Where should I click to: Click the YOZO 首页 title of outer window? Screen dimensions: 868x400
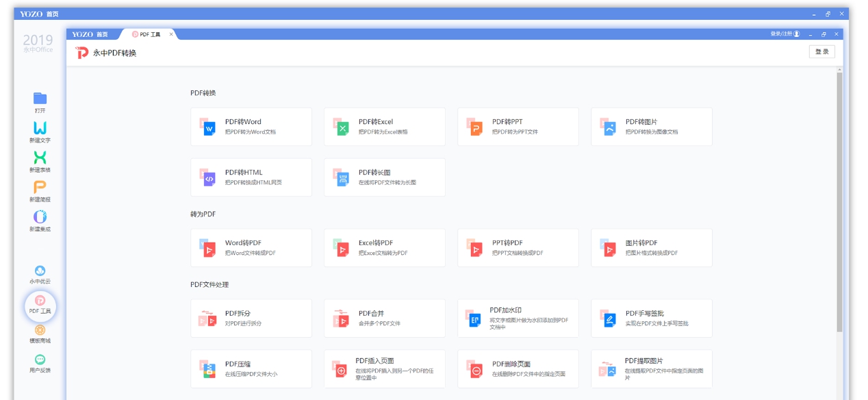coord(38,14)
